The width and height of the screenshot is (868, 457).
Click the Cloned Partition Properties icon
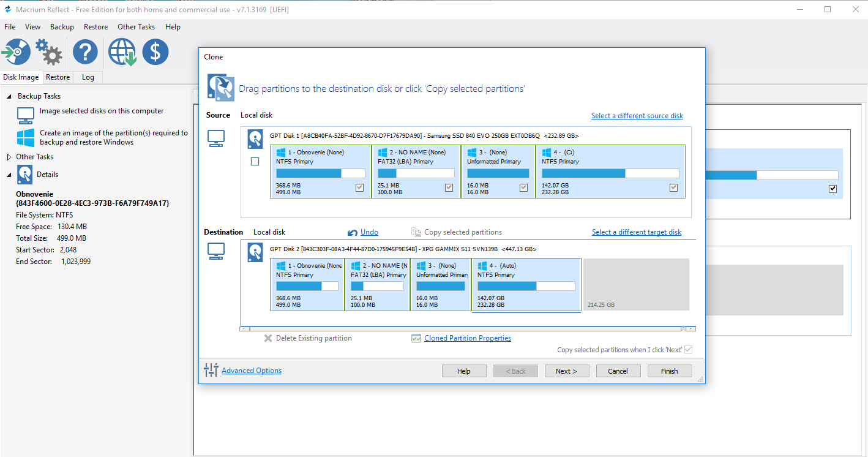pyautogui.click(x=416, y=338)
